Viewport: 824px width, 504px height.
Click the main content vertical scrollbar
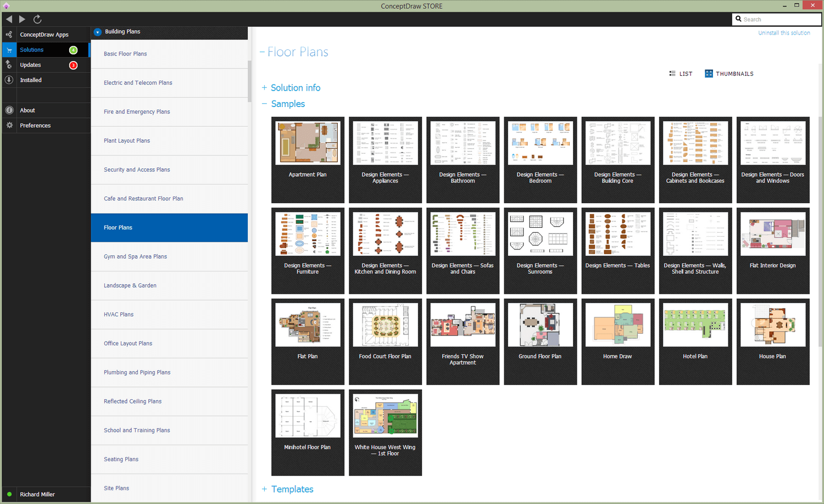(821, 231)
